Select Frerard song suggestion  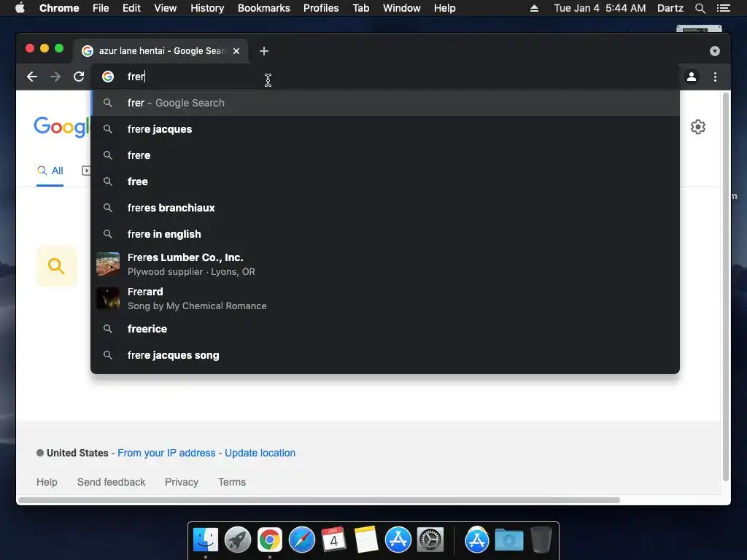tap(385, 298)
